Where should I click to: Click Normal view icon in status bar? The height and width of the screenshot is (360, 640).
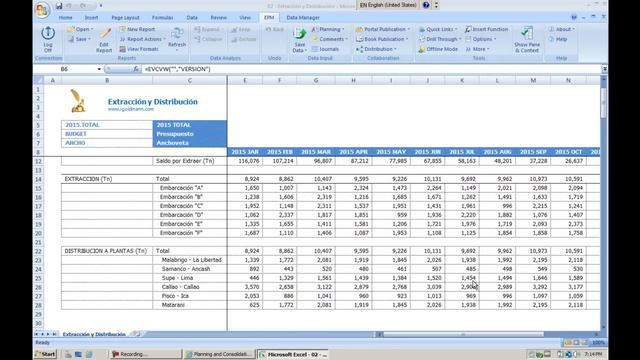point(568,342)
